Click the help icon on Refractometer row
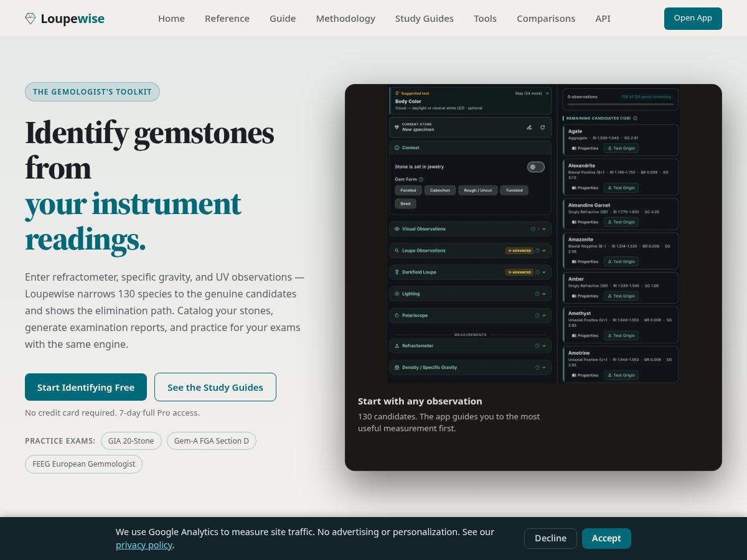 [537, 345]
